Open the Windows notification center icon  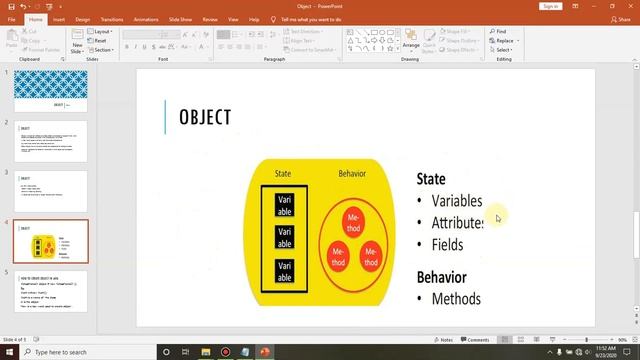[627, 352]
